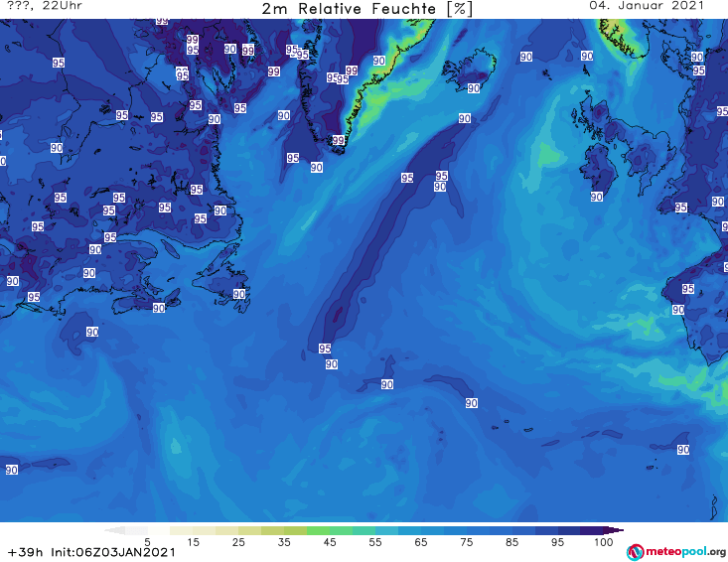Click the date '04. Januar 2021'
Image resolution: width=728 pixels, height=562 pixels.
[x=647, y=6]
